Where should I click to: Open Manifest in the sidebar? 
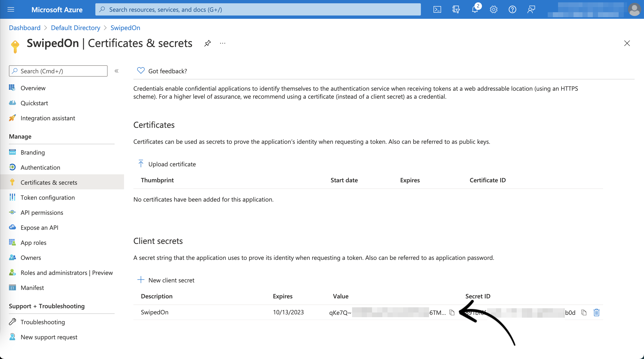pyautogui.click(x=32, y=288)
